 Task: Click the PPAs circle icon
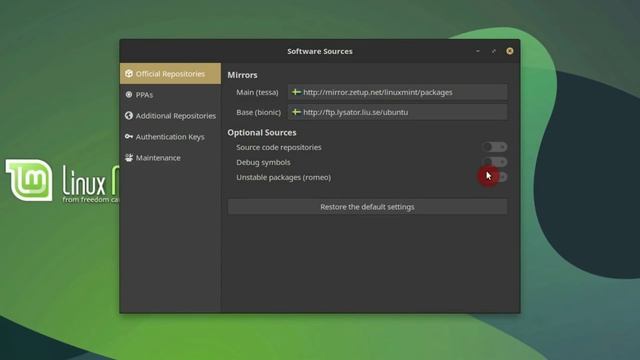[x=129, y=95]
